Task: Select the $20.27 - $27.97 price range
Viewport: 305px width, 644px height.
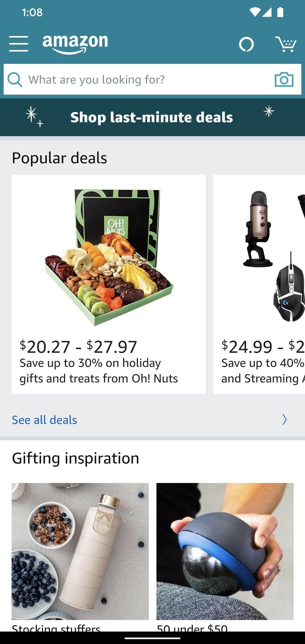Action: pos(78,347)
